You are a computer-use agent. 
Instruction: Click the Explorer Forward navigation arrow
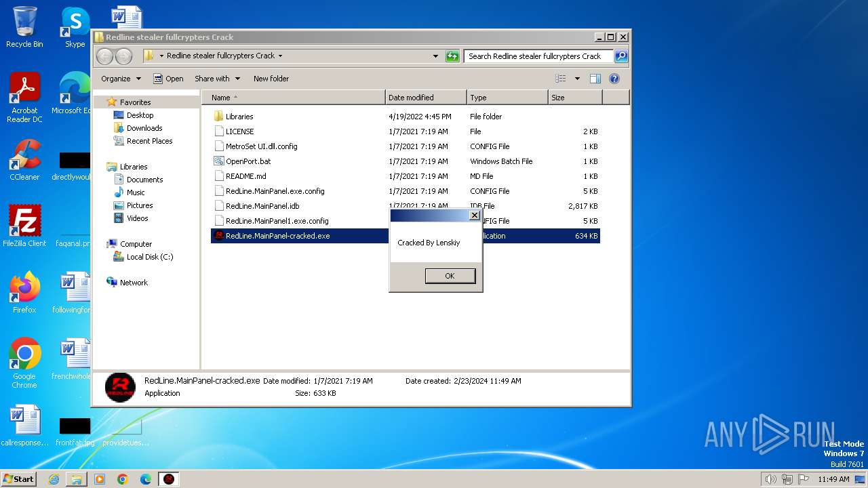point(123,56)
